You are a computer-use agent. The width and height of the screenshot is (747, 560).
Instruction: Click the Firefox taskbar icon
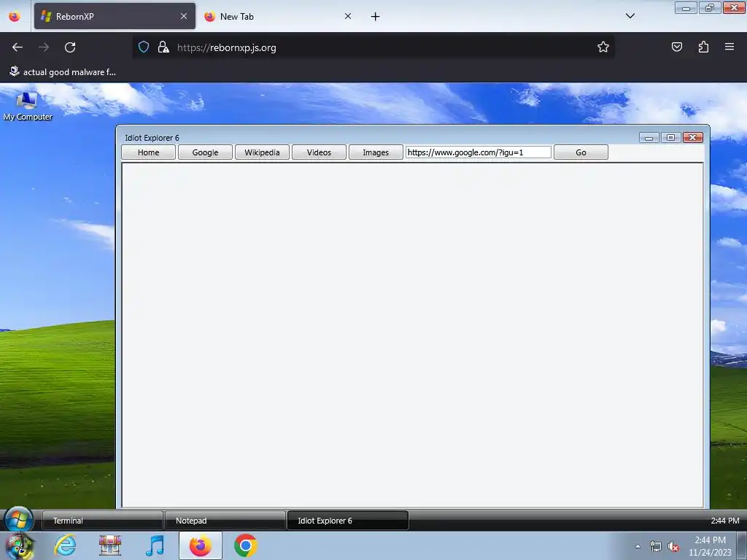tap(201, 545)
